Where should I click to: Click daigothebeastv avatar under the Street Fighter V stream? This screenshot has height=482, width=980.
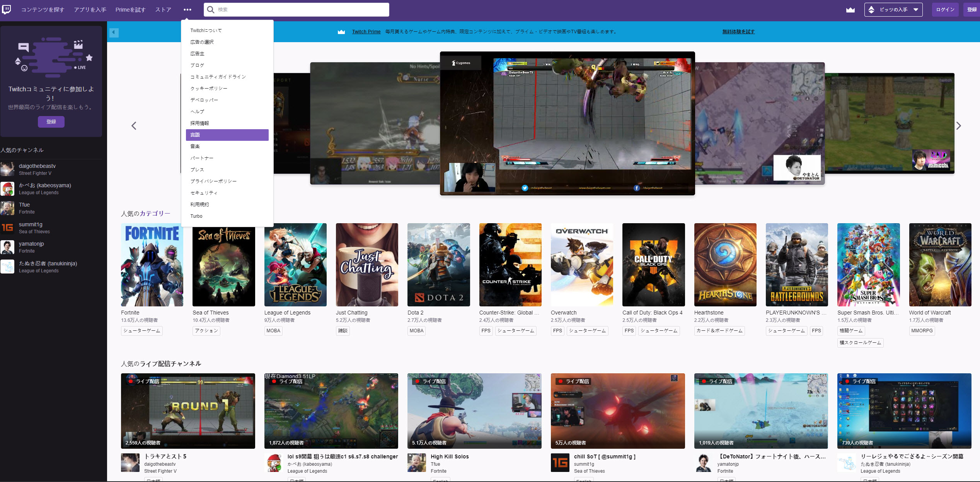(130, 463)
